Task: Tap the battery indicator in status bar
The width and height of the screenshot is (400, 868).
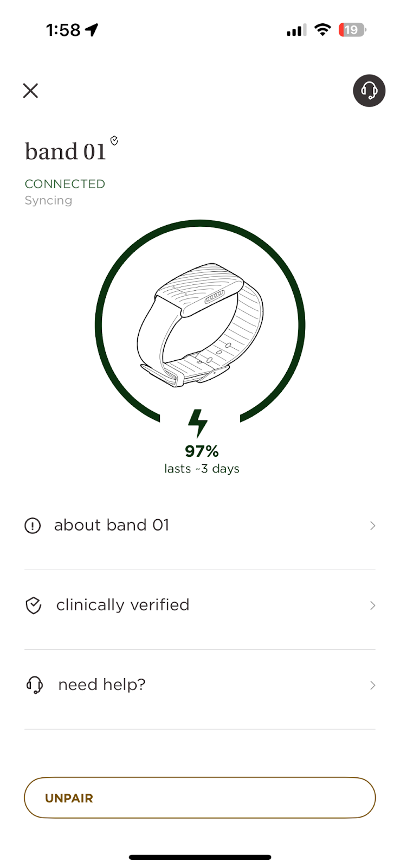Action: tap(352, 30)
